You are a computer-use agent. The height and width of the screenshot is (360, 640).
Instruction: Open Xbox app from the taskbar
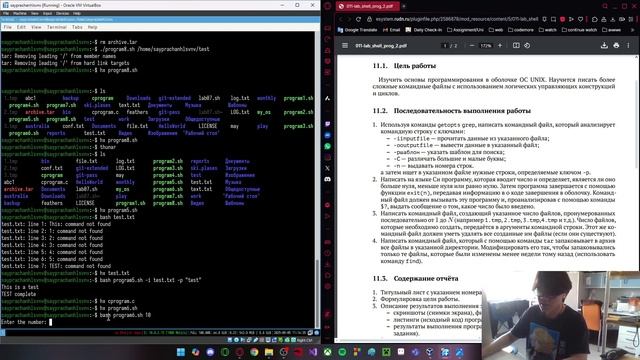coord(327,352)
